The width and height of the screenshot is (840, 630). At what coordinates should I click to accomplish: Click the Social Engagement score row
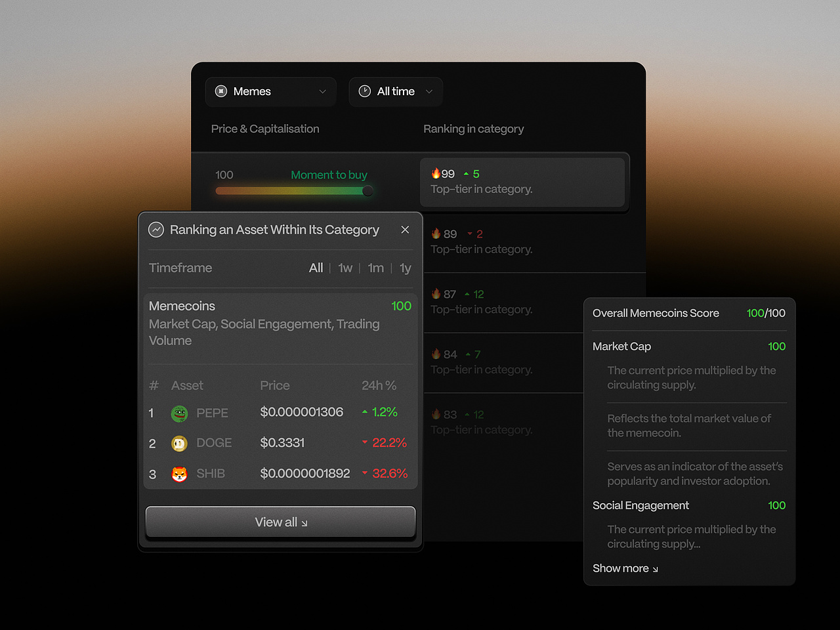689,505
